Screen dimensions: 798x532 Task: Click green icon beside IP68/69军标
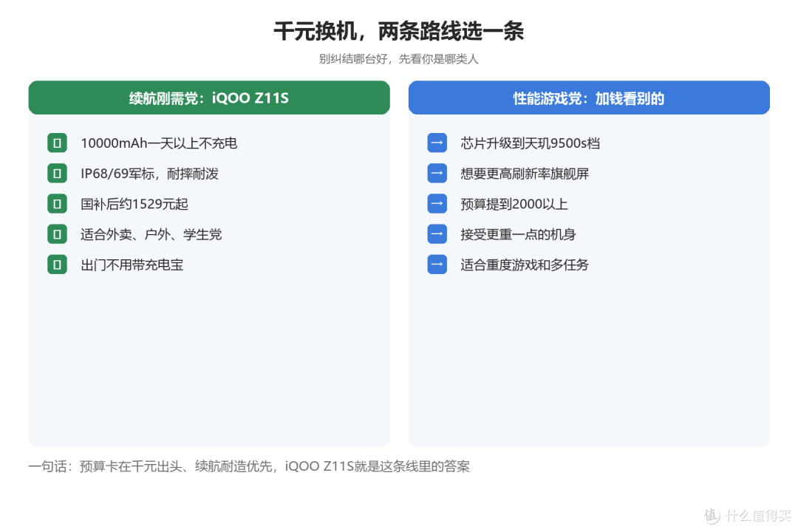57,174
